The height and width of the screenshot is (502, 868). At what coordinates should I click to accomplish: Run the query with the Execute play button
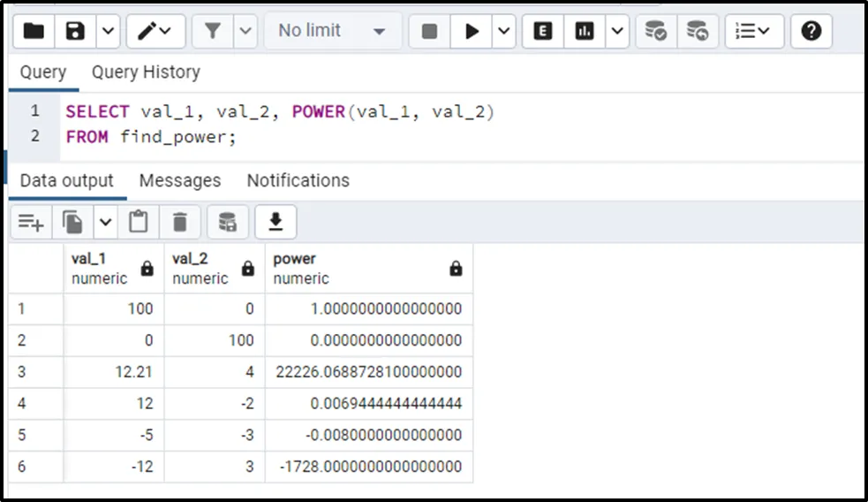point(472,32)
